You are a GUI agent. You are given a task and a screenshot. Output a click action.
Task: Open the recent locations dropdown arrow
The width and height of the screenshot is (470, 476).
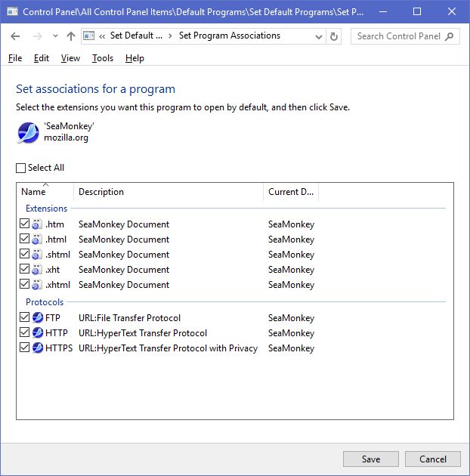(x=55, y=36)
